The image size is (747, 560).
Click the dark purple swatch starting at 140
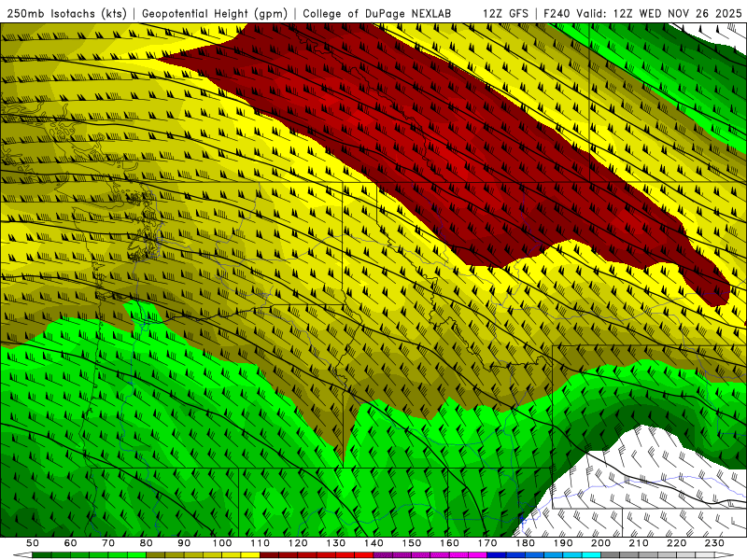click(383, 555)
